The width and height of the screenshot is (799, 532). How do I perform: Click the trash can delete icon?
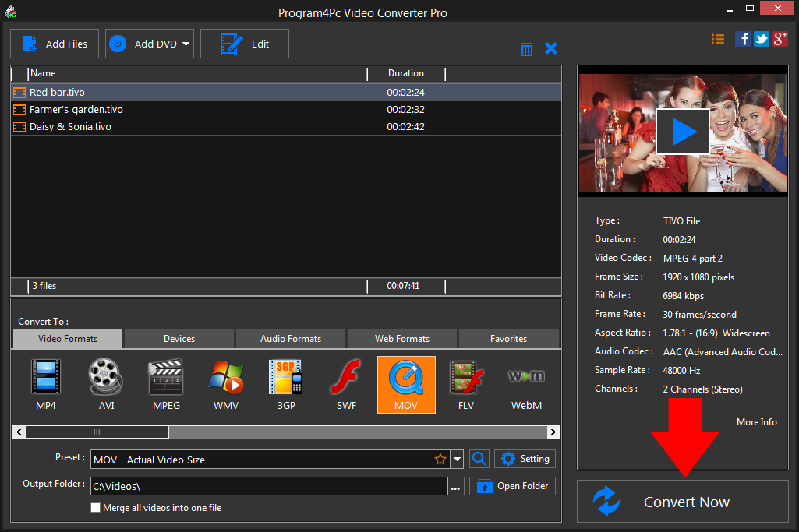(x=527, y=48)
